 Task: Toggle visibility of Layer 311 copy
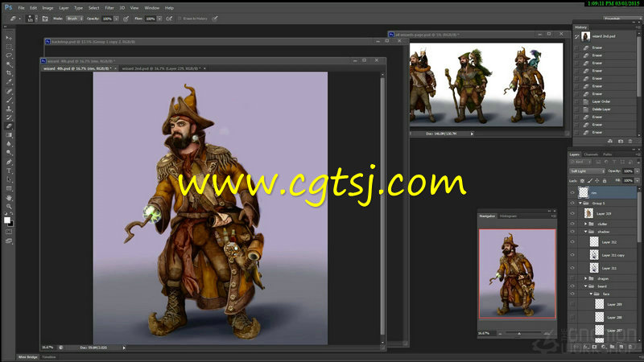click(572, 255)
